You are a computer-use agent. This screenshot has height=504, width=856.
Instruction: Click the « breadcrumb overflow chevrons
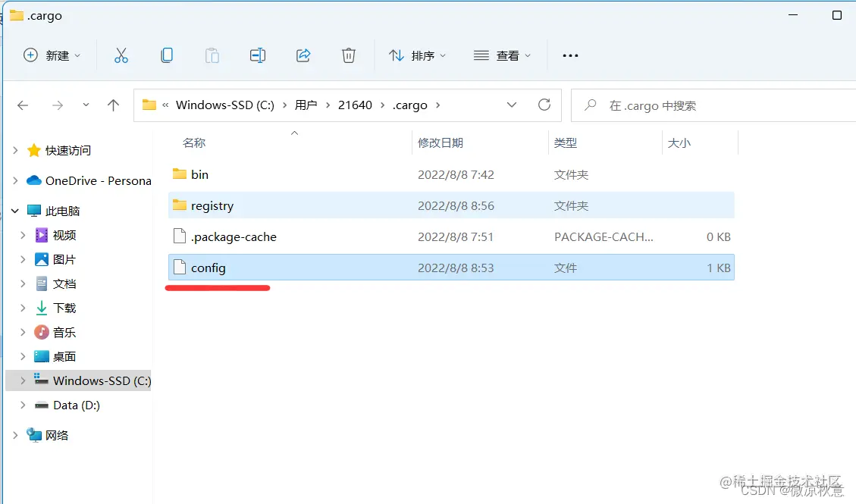(x=165, y=105)
